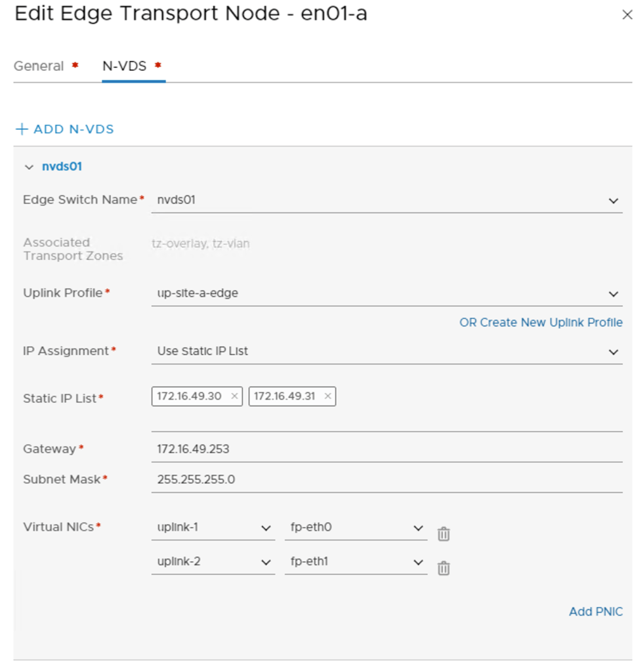
Task: Remove IP 172.16.49.31 from Static IP List
Action: [x=328, y=396]
